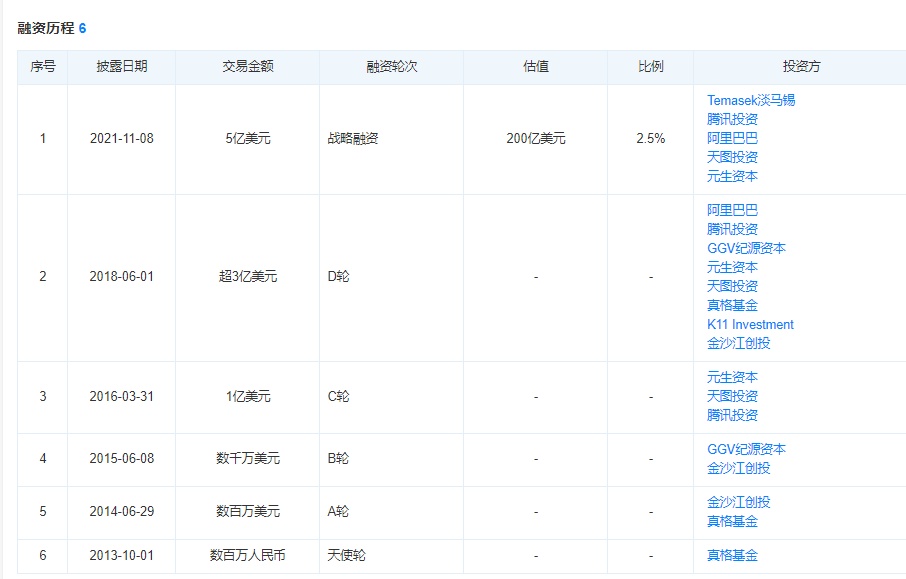The width and height of the screenshot is (906, 579).
Task: Click the 融资轮次 column header
Action: (x=391, y=67)
